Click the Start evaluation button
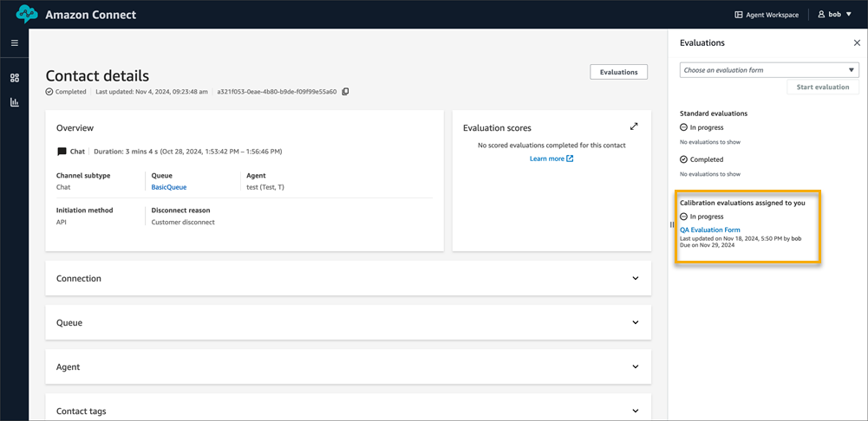The width and height of the screenshot is (868, 421). (823, 87)
